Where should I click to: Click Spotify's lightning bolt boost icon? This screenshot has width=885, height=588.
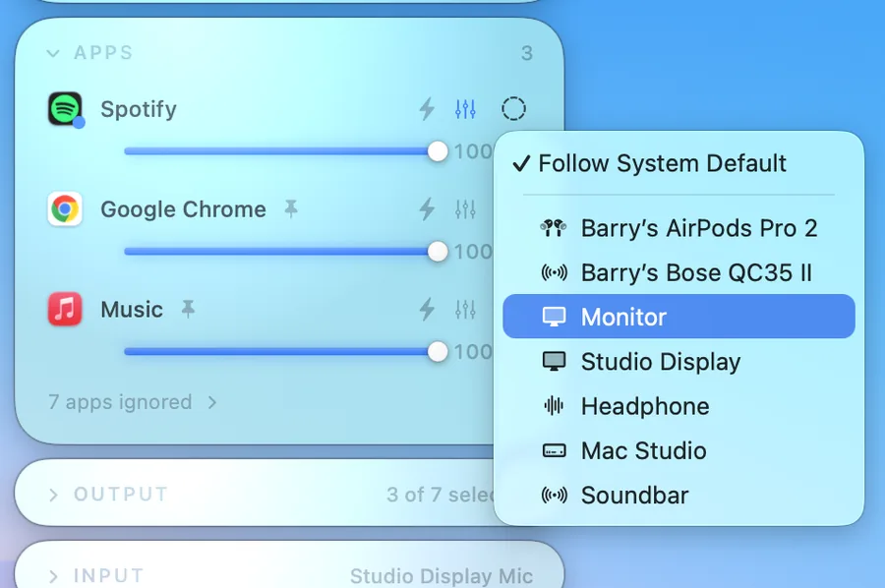[428, 109]
